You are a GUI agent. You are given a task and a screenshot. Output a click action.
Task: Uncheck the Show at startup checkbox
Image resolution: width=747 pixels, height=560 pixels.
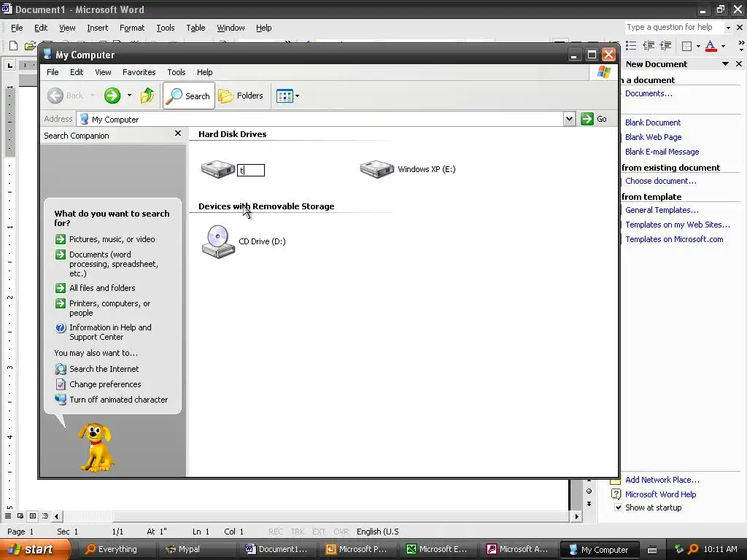tap(619, 507)
